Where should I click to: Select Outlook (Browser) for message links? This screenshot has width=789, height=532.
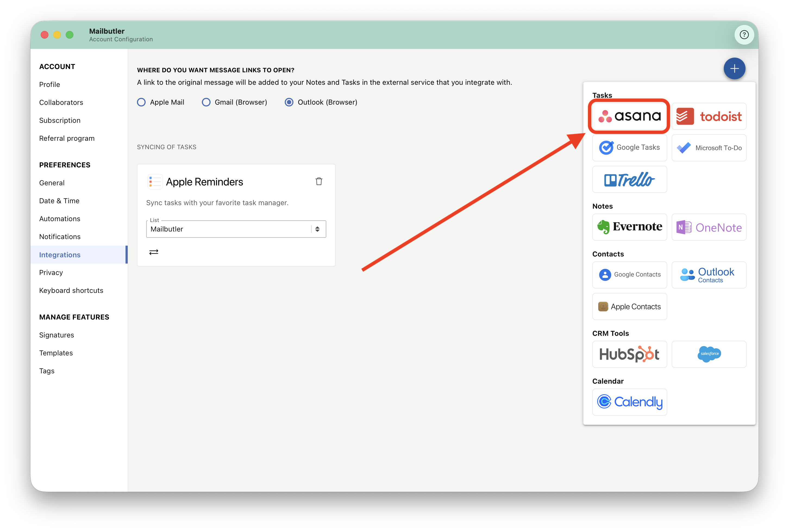pos(289,102)
